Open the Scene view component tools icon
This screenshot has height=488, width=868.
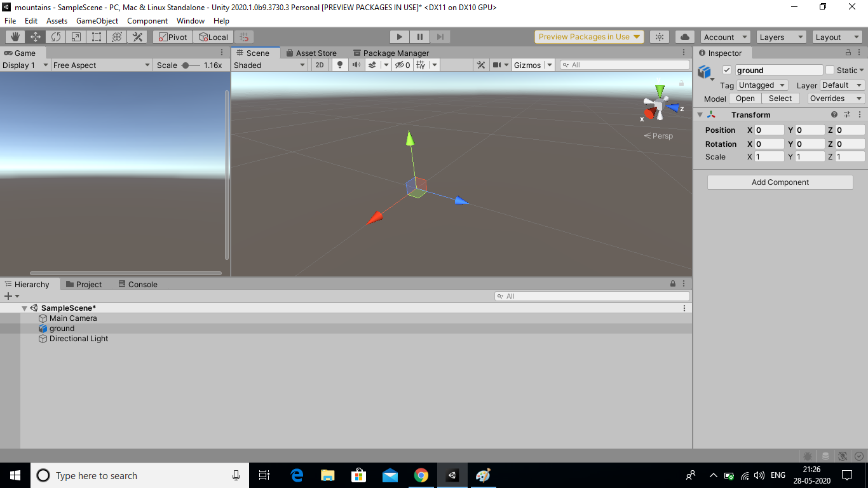pos(482,65)
